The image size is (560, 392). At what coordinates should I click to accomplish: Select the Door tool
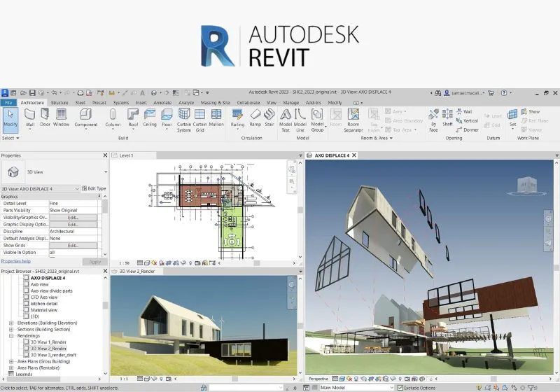45,118
